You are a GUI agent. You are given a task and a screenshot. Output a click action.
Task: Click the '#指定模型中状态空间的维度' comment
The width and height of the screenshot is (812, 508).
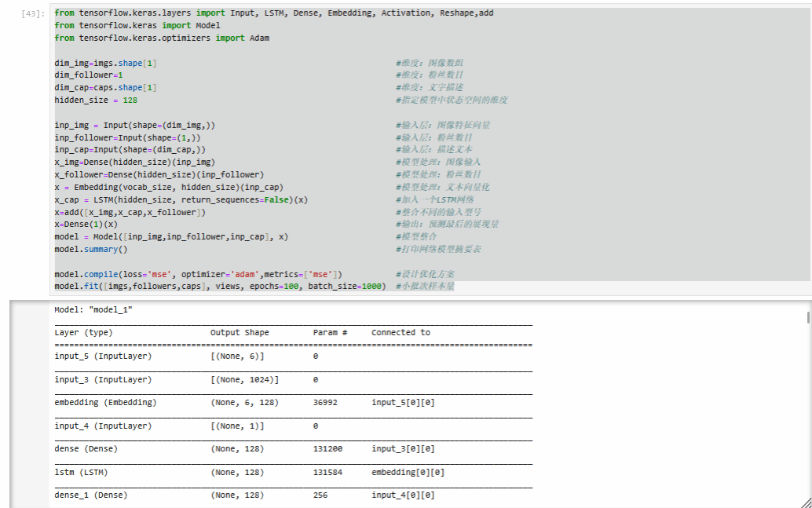pyautogui.click(x=452, y=100)
